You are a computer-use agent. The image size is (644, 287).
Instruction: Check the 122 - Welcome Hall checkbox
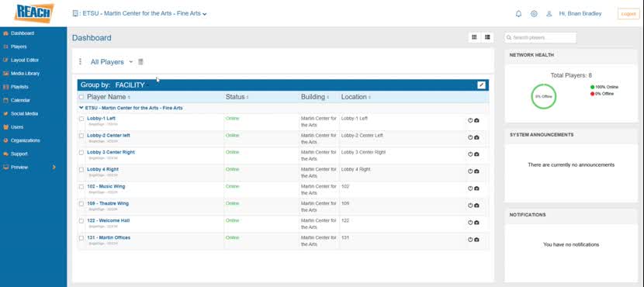81,221
